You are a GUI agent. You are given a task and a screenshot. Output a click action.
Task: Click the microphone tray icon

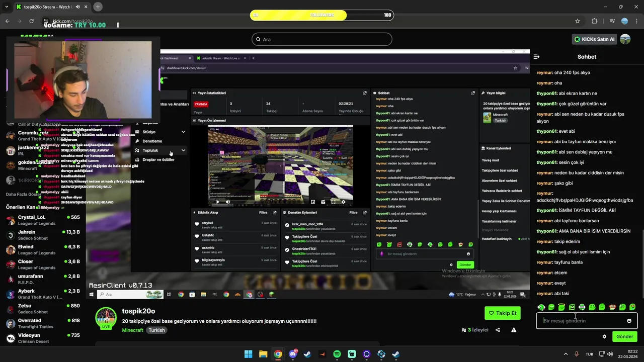[577, 354]
